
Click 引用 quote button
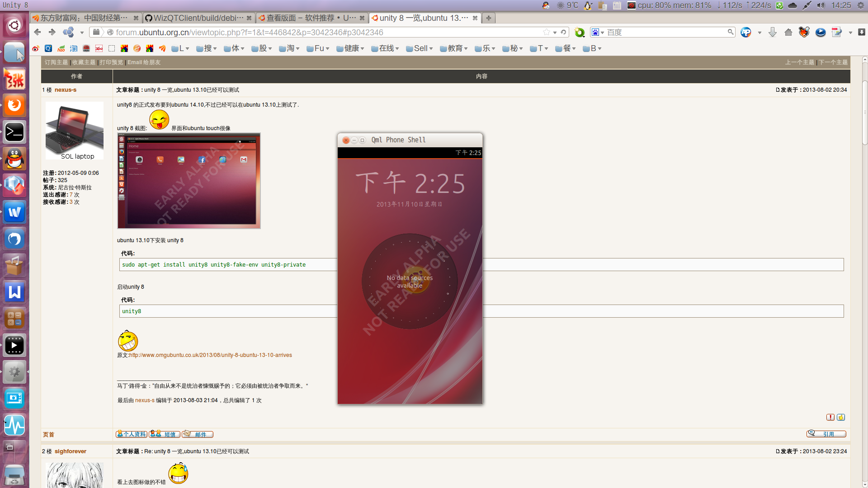tap(826, 434)
